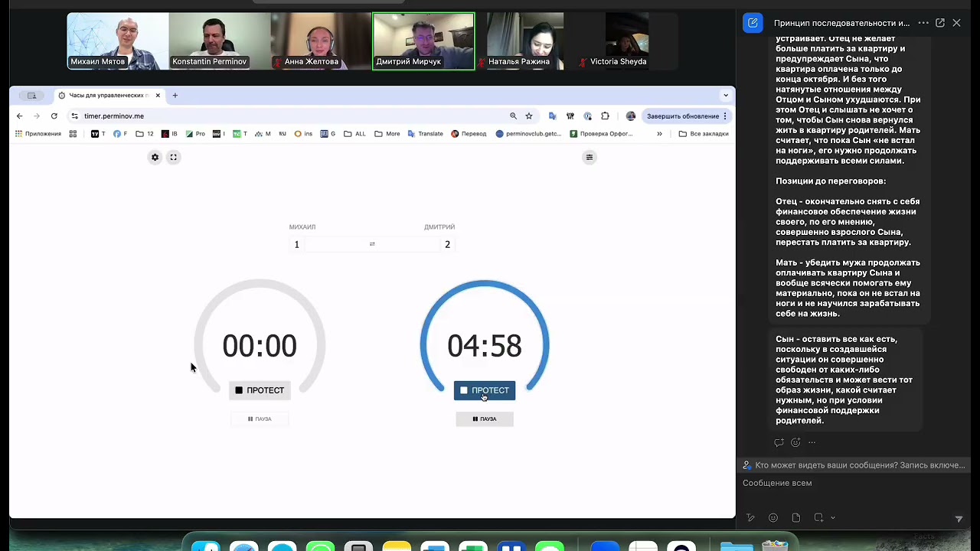This screenshot has width=980, height=551.
Task: Send the chat message
Action: tap(959, 519)
